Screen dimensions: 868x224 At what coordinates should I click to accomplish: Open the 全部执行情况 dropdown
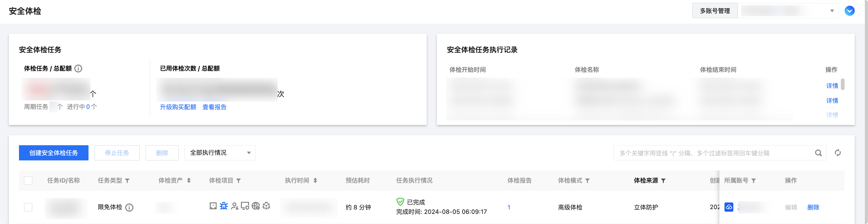pyautogui.click(x=220, y=153)
